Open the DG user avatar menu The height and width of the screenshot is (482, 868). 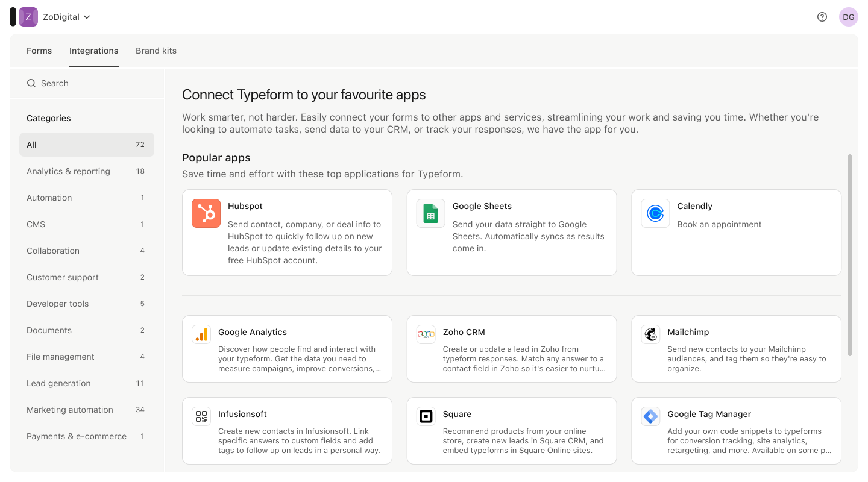pos(848,17)
